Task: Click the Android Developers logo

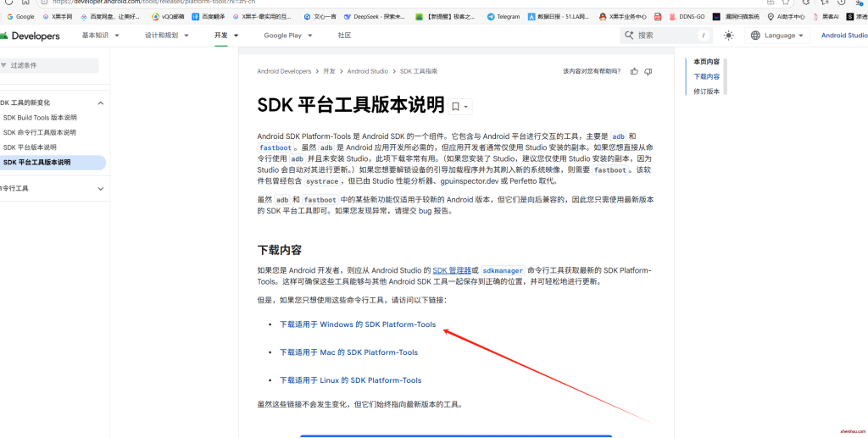Action: [x=31, y=36]
